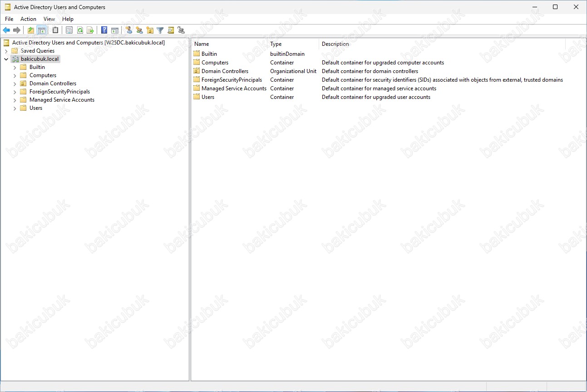The image size is (587, 392).
Task: Click description 'Default container for upgraded computer accounts'
Action: click(383, 63)
